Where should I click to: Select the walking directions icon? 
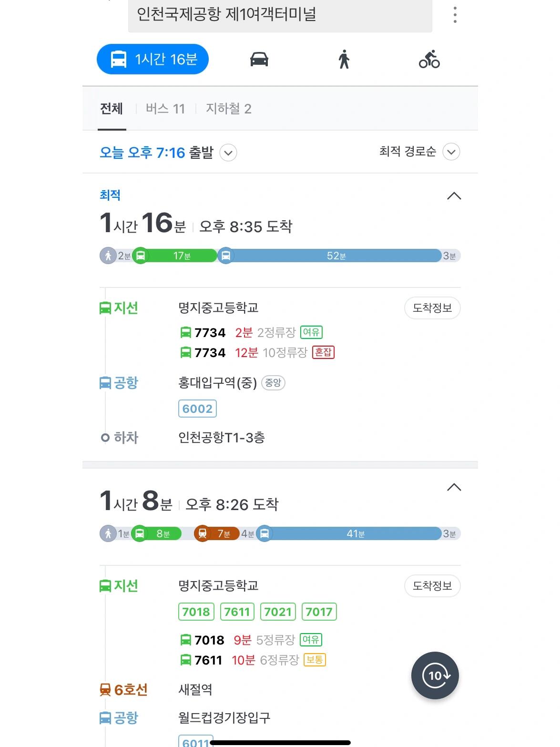click(344, 60)
